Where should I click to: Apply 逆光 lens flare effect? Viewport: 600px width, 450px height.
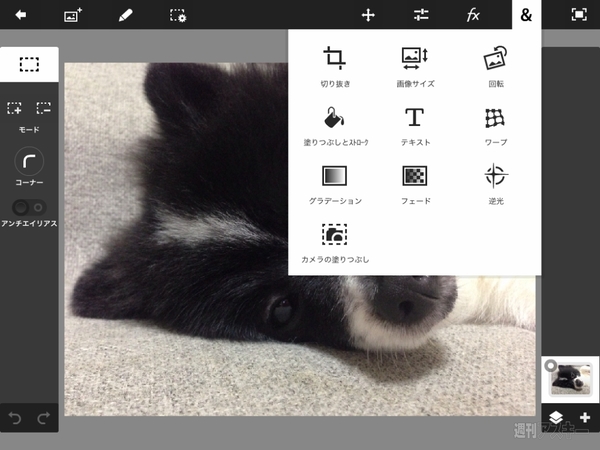(x=496, y=184)
